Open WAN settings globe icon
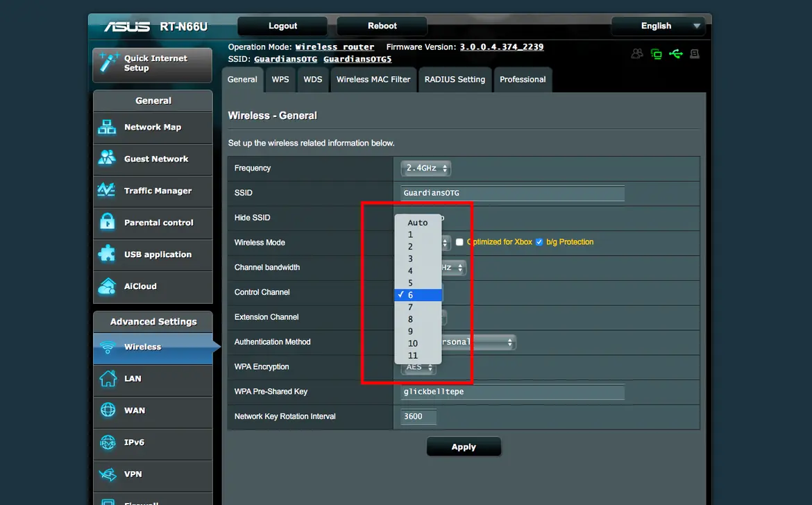 (x=108, y=410)
